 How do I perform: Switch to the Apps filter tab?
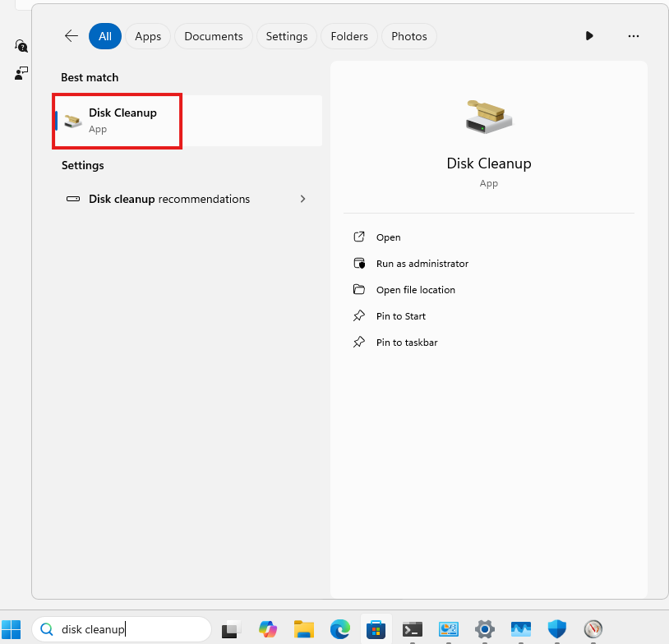pos(148,36)
